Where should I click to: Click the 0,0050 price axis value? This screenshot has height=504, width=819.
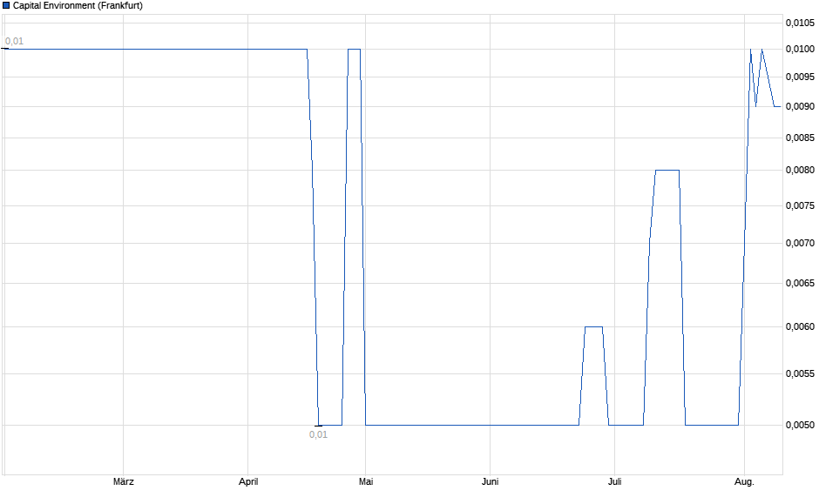800,425
